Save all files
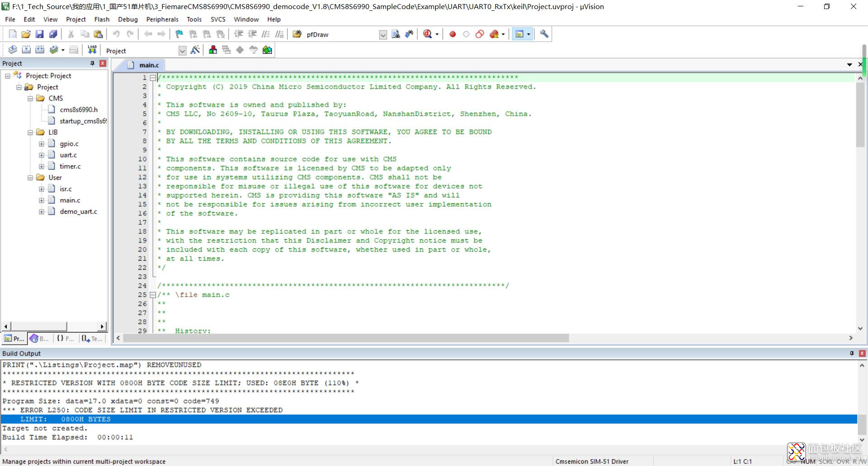The height and width of the screenshot is (466, 868). [53, 34]
